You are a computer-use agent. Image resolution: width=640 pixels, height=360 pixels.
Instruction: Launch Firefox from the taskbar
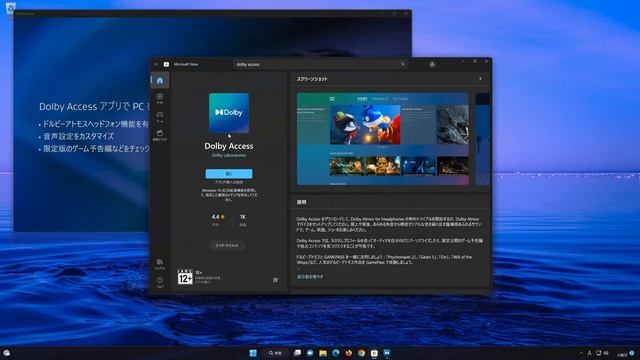click(349, 353)
